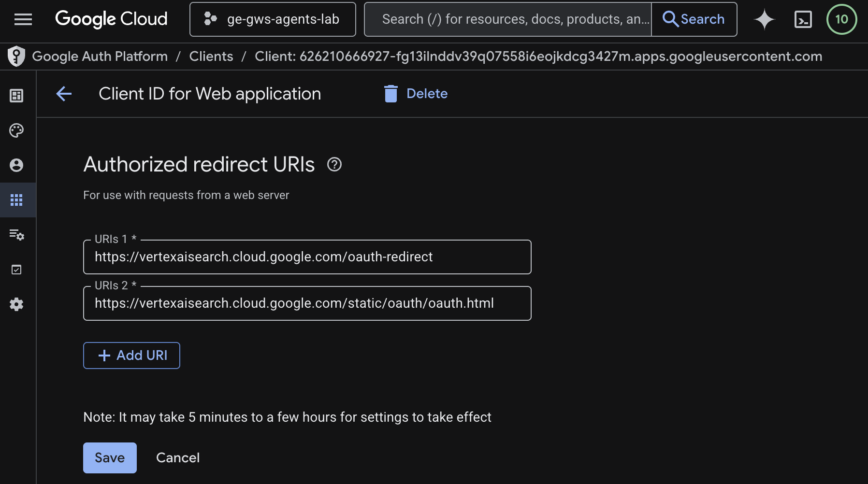The image size is (868, 484).
Task: Open the ge-gws-agents-lab project picker
Action: [273, 19]
